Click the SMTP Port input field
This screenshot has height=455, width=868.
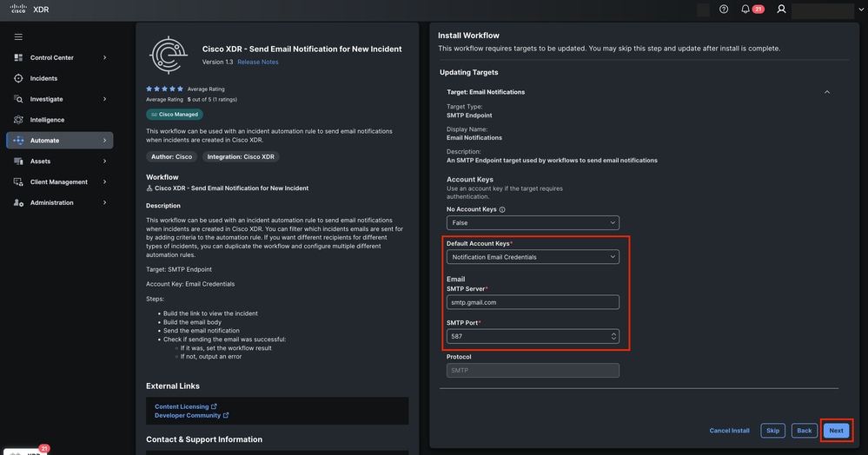coord(533,337)
